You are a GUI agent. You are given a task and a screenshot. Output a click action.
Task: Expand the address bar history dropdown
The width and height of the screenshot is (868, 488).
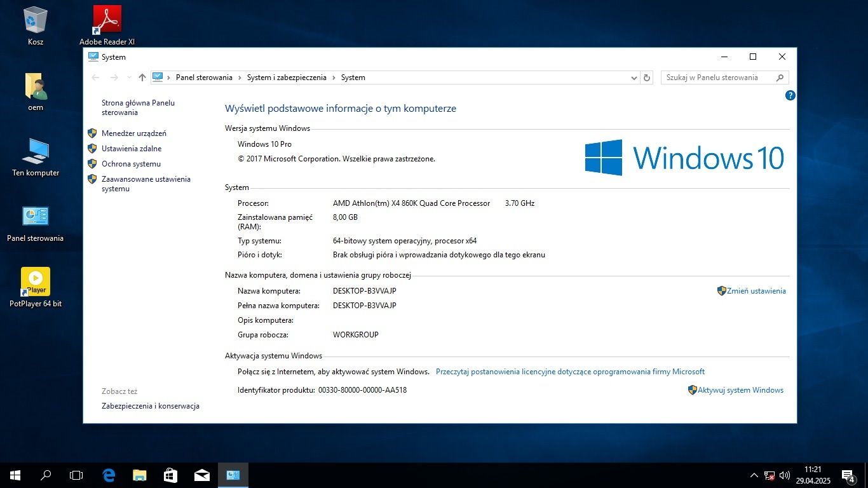click(634, 78)
